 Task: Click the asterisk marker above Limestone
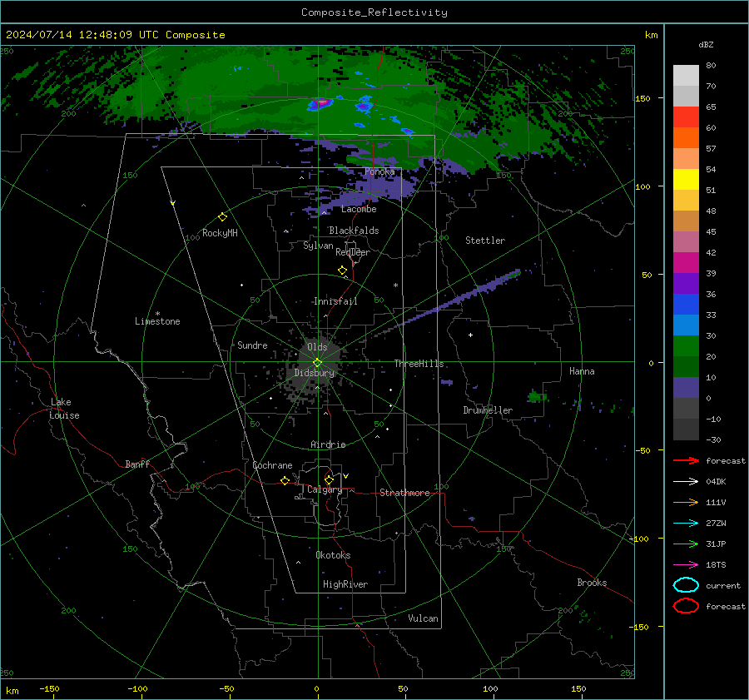pos(157,314)
